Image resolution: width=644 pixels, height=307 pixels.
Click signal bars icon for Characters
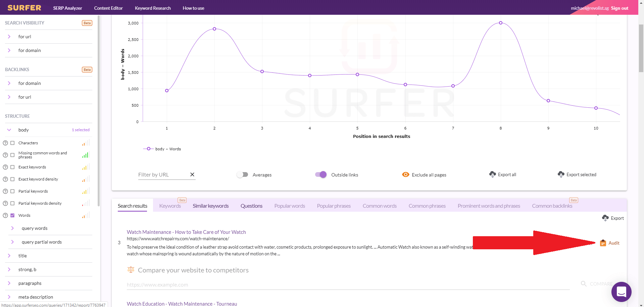[86, 143]
